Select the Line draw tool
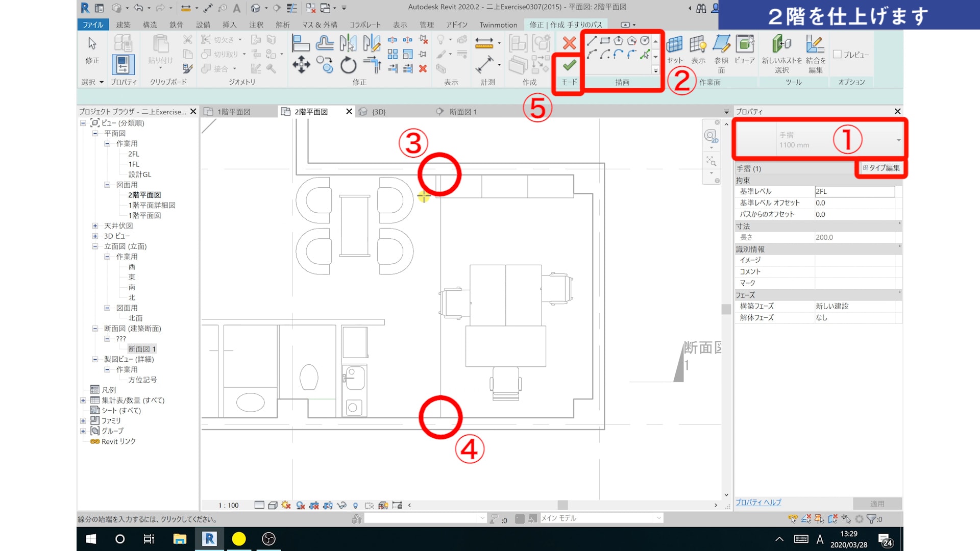Viewport: 980px width, 551px height. point(592,41)
